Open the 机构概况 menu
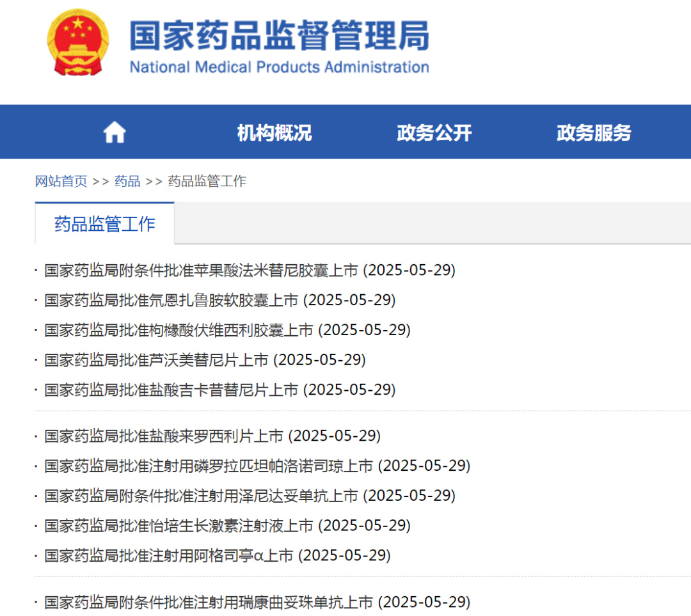The height and width of the screenshot is (616, 691). point(274,132)
